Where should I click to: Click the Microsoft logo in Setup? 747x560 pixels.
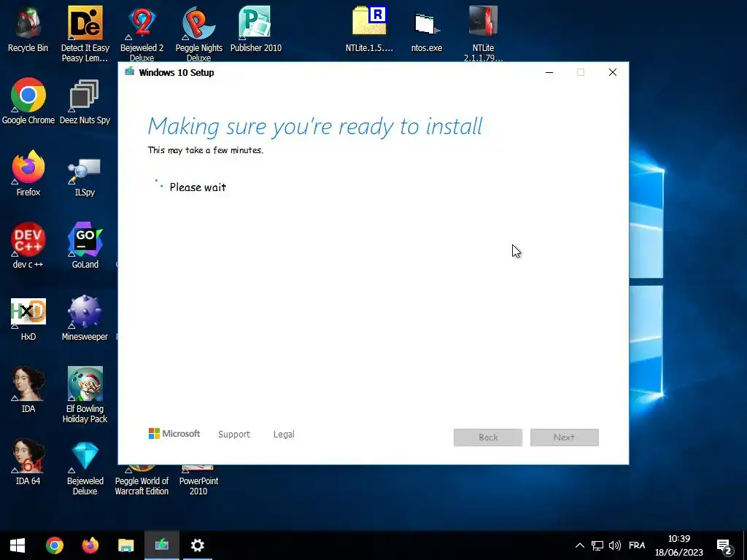click(x=174, y=433)
